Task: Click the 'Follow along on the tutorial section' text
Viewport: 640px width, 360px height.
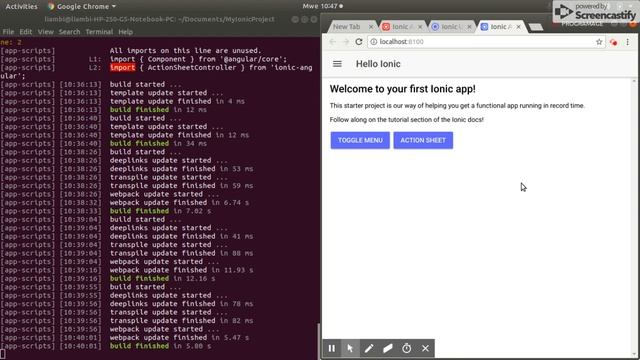Action: coord(407,120)
